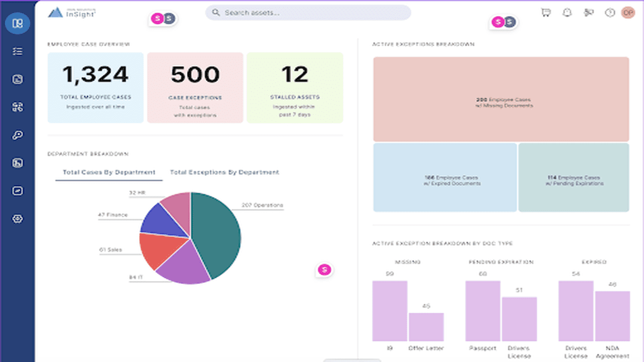Image resolution: width=644 pixels, height=362 pixels.
Task: Switch to Total Exceptions By Department tab
Action: [x=224, y=172]
